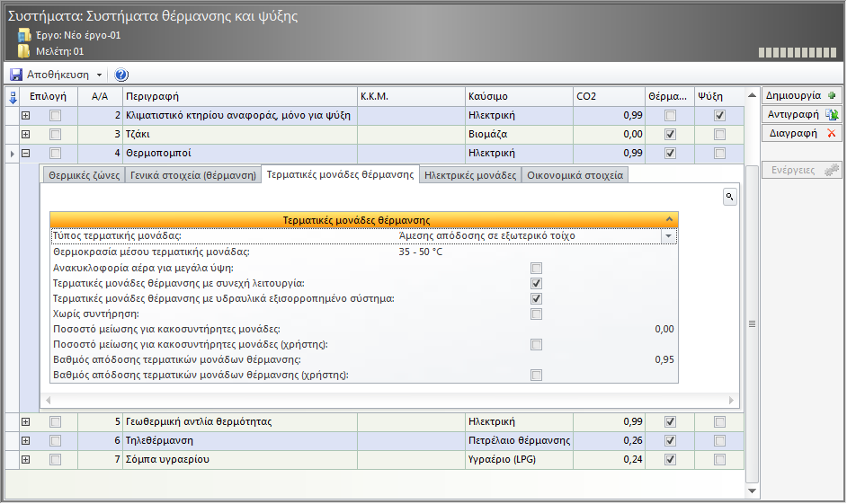The image size is (847, 504).
Task: Click the 35 - 50 °C temperature value
Action: 420,252
